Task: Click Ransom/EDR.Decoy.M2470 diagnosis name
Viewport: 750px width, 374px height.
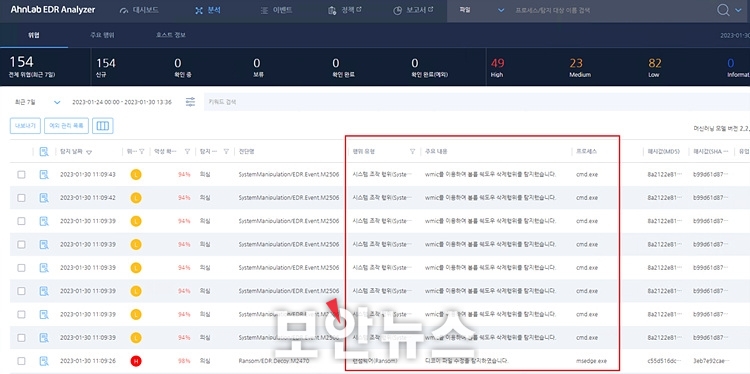Action: click(274, 361)
